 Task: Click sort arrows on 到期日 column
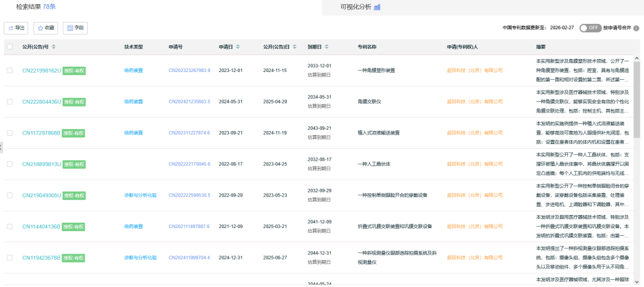[x=327, y=47]
